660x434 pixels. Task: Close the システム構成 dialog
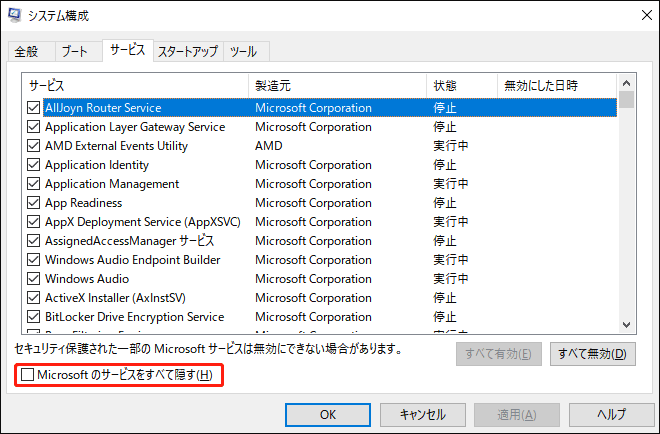[x=647, y=15]
